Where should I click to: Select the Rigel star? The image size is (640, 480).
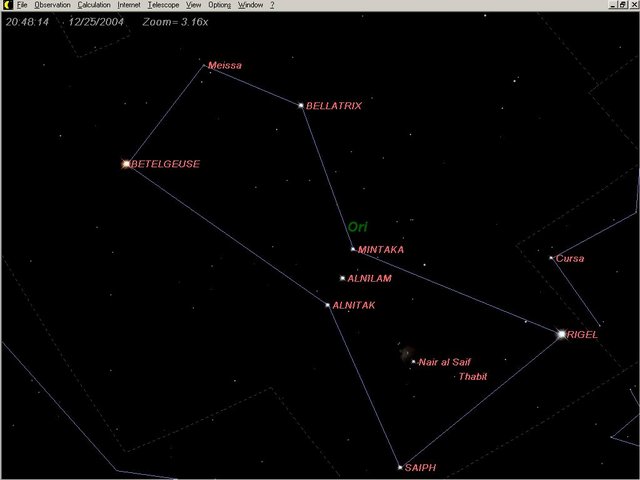561,334
